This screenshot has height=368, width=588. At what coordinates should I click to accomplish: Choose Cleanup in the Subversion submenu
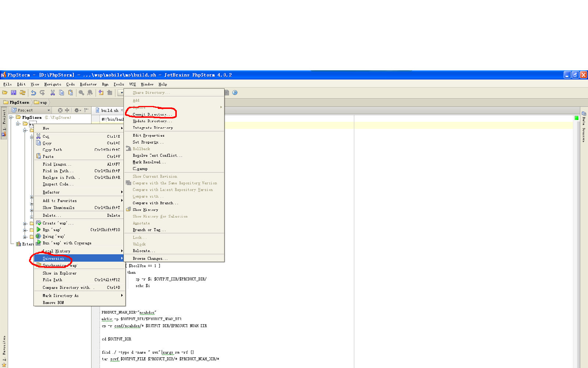(174, 169)
